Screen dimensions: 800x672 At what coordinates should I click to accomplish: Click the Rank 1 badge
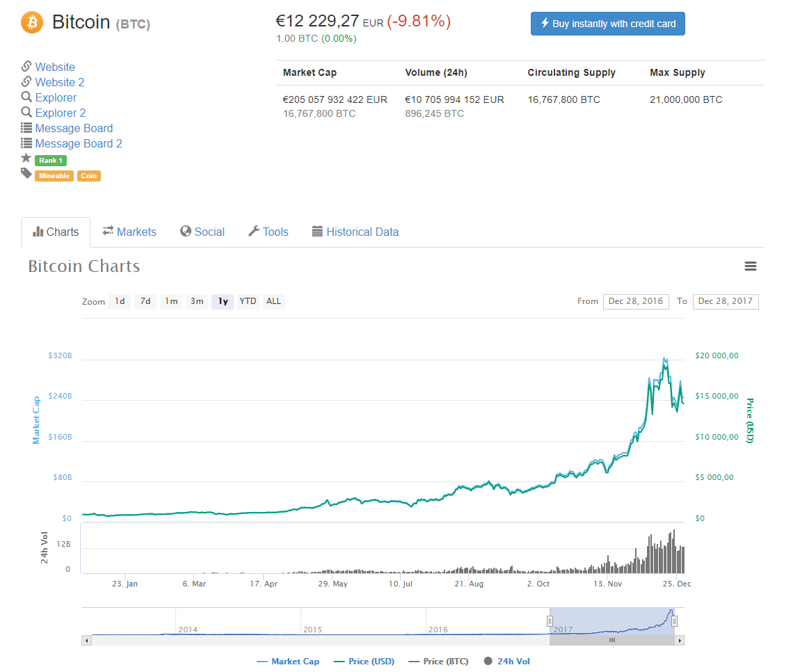tap(51, 160)
